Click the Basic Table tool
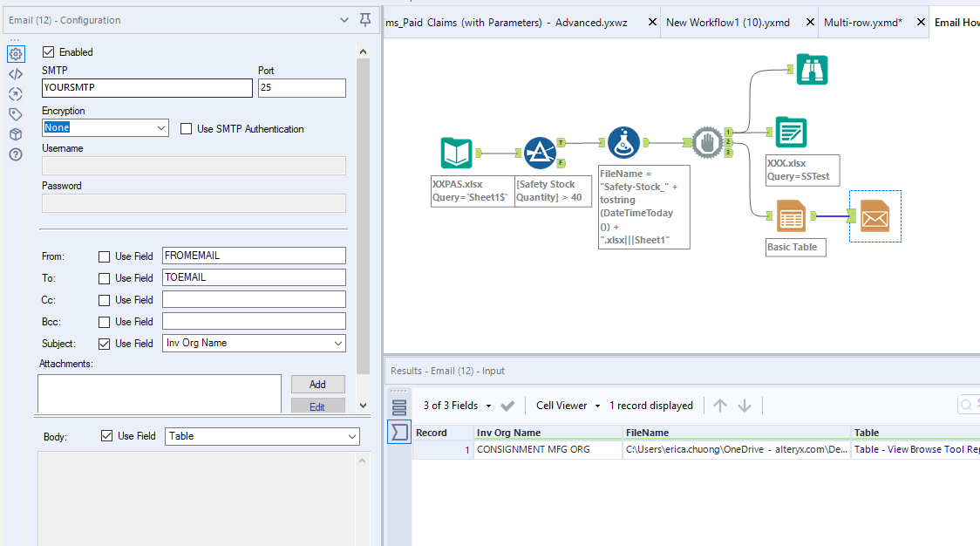The width and height of the screenshot is (980, 546). pyautogui.click(x=792, y=215)
